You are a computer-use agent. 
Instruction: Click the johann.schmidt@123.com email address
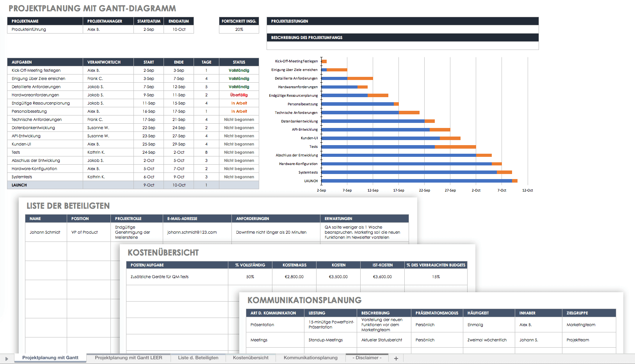(x=192, y=233)
